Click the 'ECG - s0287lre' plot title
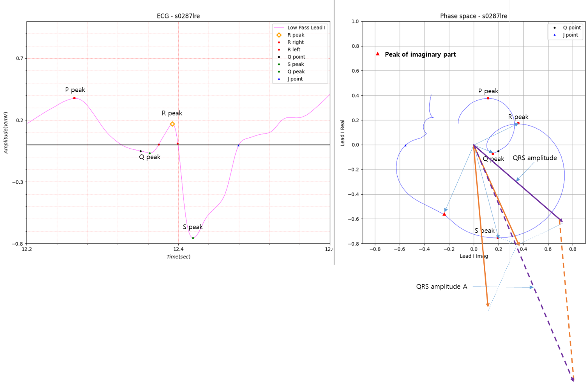Viewport: 588px width, 386px height. [178, 16]
